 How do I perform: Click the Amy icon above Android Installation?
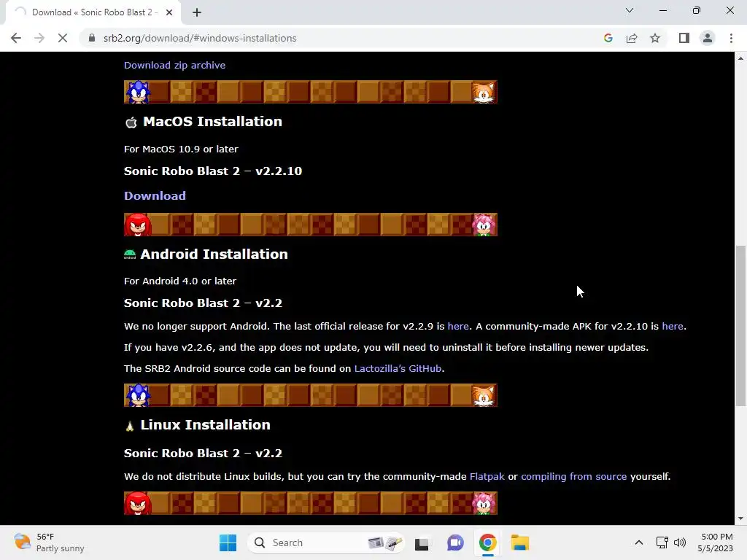484,225
